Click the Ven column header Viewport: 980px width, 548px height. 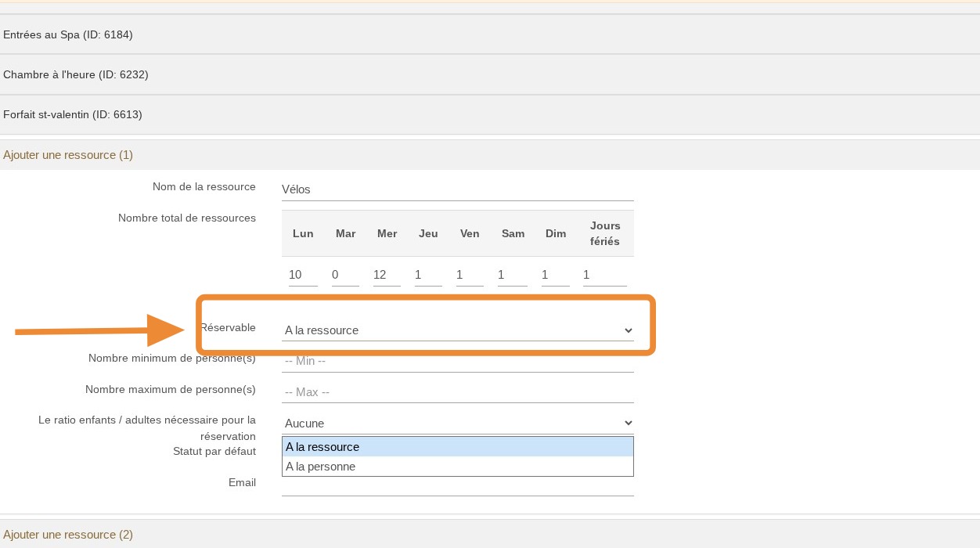click(470, 233)
